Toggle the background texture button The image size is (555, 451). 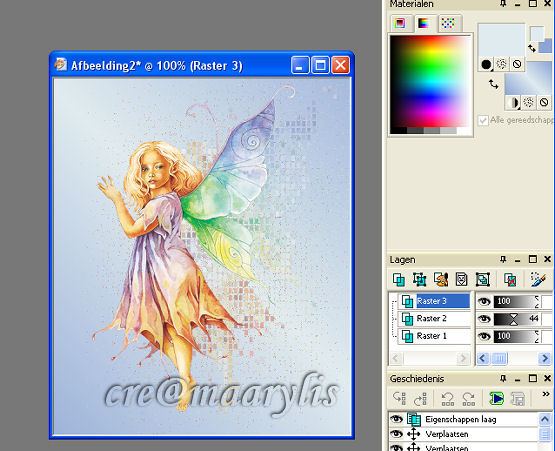point(528,103)
